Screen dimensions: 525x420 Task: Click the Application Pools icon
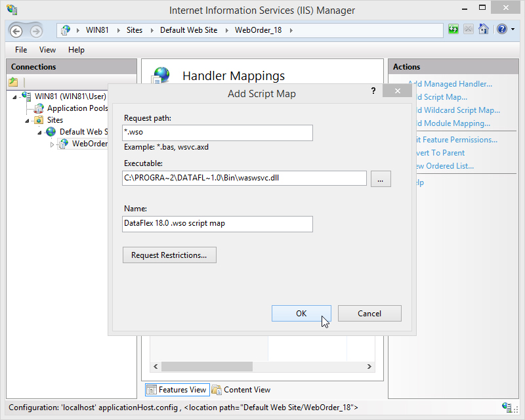(39, 108)
